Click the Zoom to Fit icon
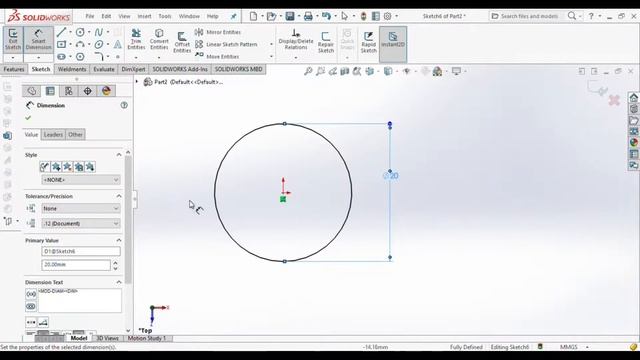This screenshot has width=640, height=360. pyautogui.click(x=308, y=71)
